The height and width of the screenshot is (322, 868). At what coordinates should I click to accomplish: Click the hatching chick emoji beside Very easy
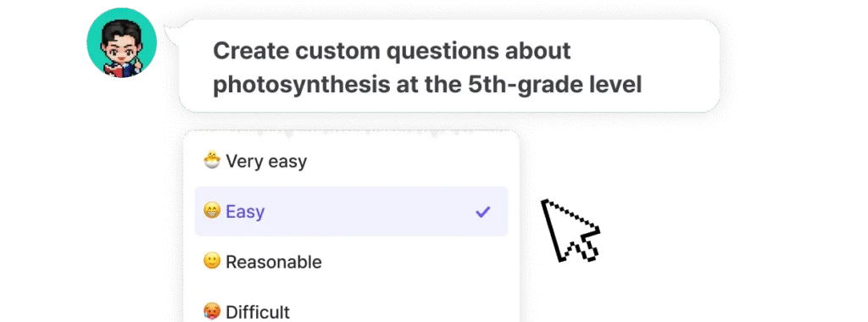pos(212,161)
